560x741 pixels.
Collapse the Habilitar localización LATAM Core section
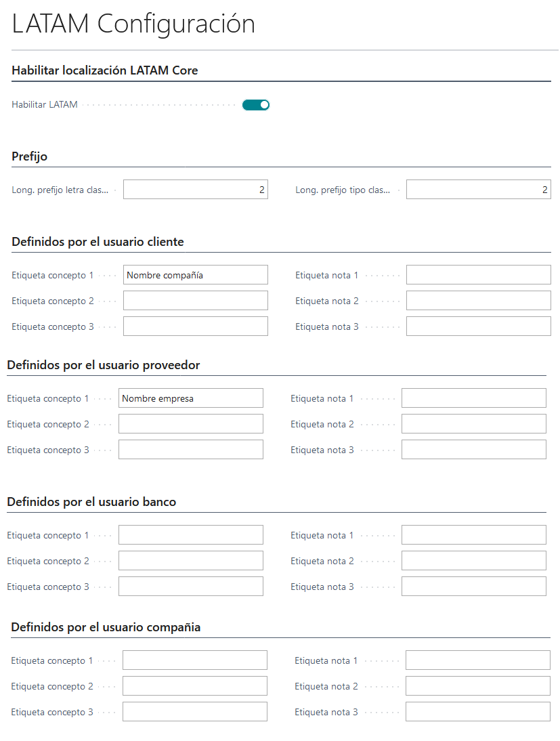(105, 70)
